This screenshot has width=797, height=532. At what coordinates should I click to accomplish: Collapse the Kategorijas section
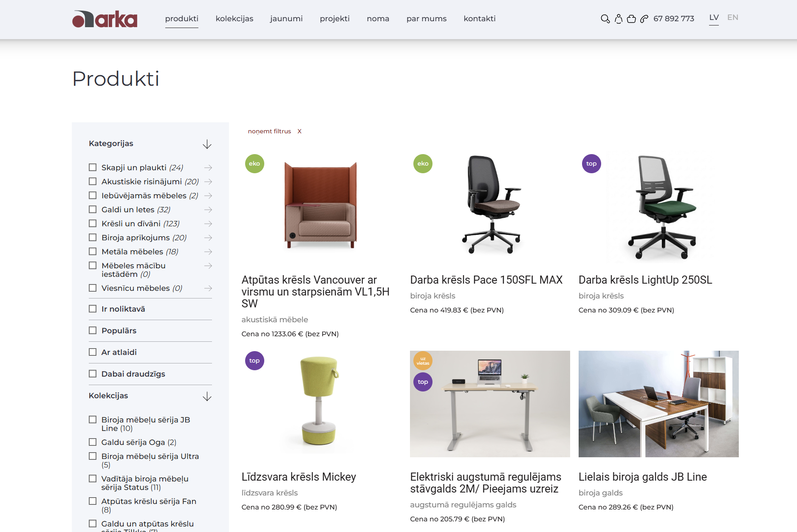[207, 144]
